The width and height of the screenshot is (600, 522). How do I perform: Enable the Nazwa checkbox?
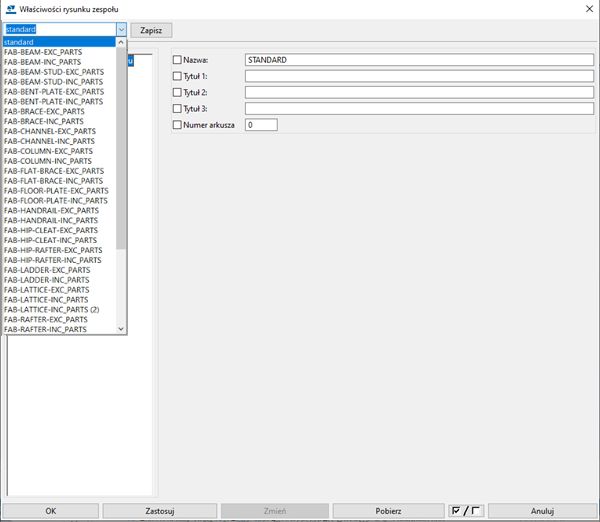178,61
